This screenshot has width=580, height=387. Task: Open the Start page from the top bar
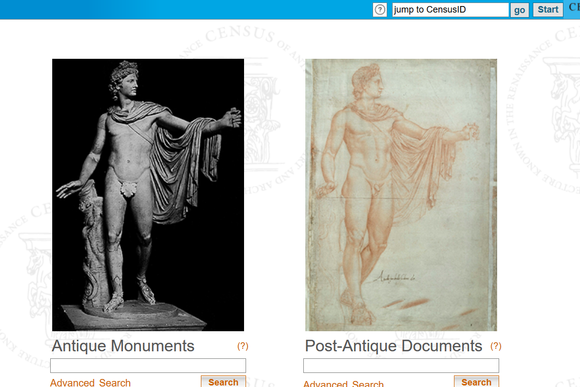pyautogui.click(x=548, y=10)
